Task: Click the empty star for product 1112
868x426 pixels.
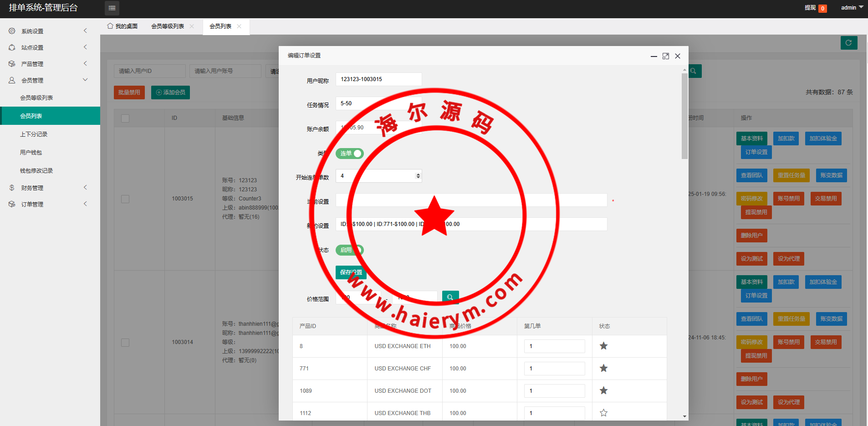Action: 603,413
